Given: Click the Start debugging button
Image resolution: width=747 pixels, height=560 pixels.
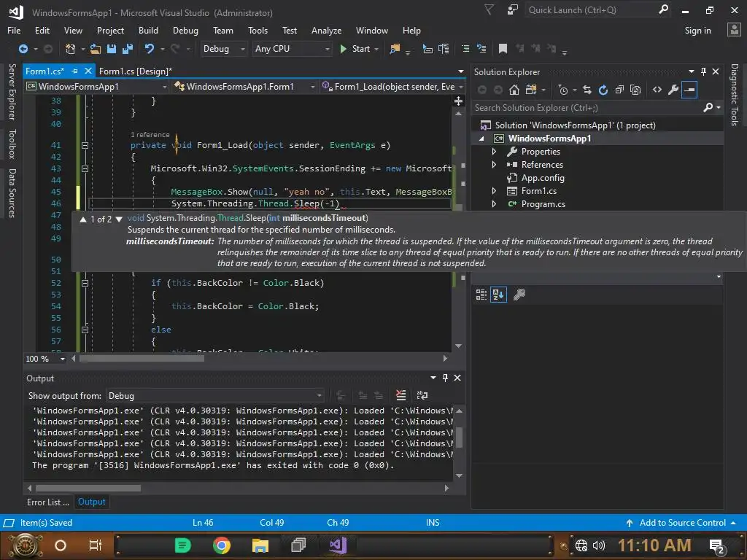Looking at the screenshot, I should pyautogui.click(x=356, y=49).
